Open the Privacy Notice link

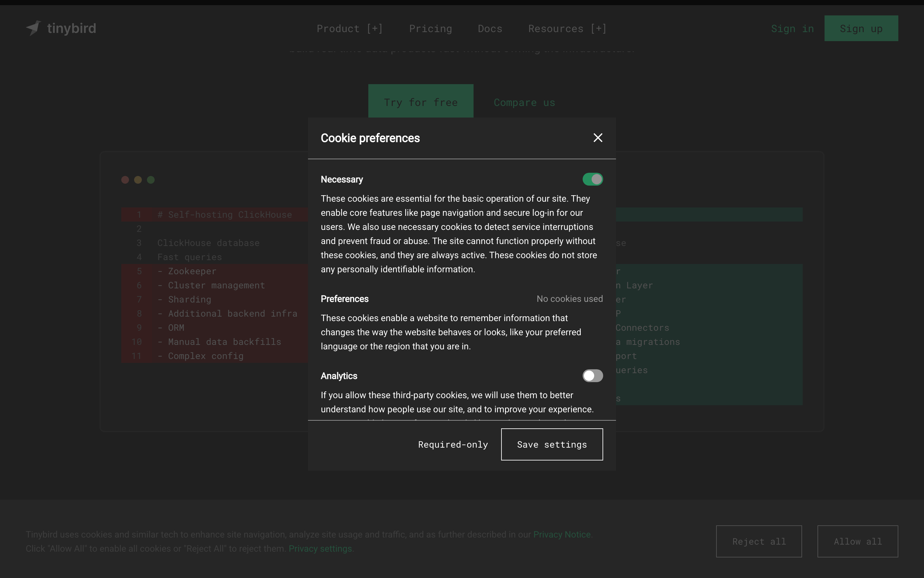(562, 534)
